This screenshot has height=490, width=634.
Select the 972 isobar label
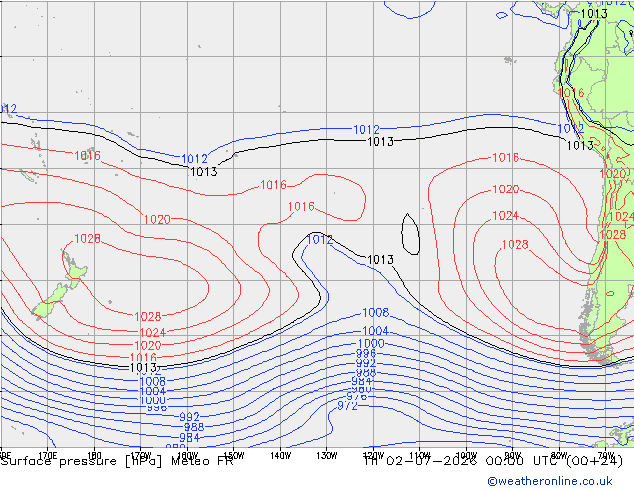click(x=347, y=406)
